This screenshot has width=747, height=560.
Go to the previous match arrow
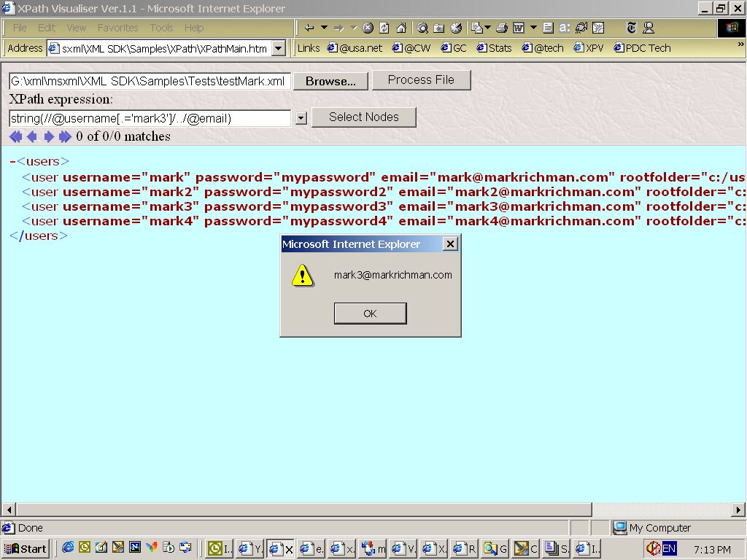(x=32, y=136)
